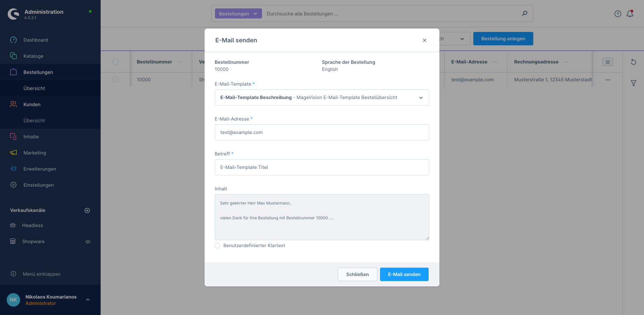This screenshot has height=315, width=644.
Task: Click the Einstellungen gear icon
Action: (13, 185)
